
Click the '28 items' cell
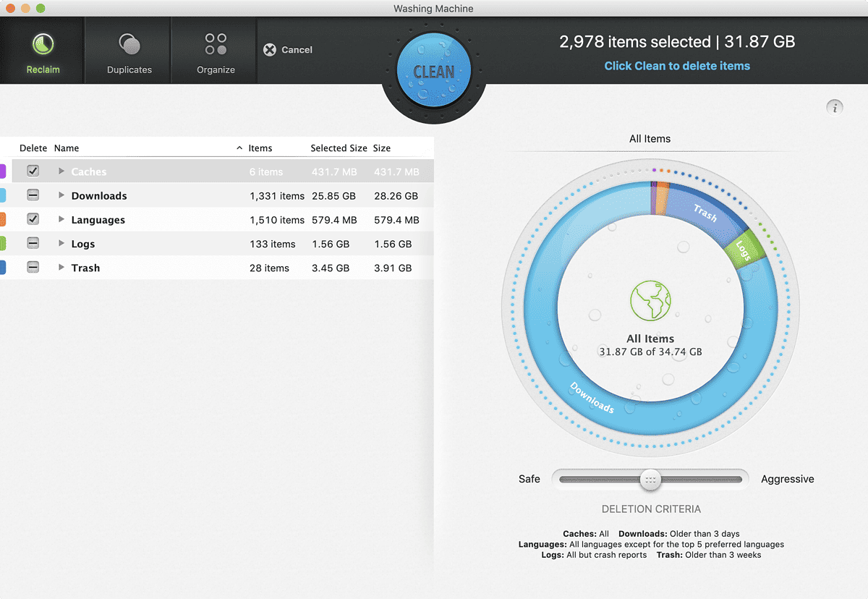(269, 268)
